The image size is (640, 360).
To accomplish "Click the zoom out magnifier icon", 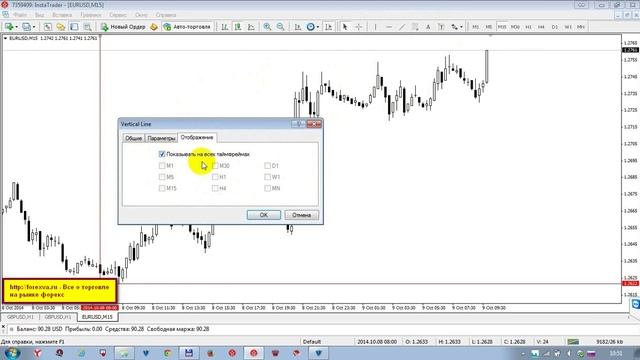I will click(x=280, y=27).
